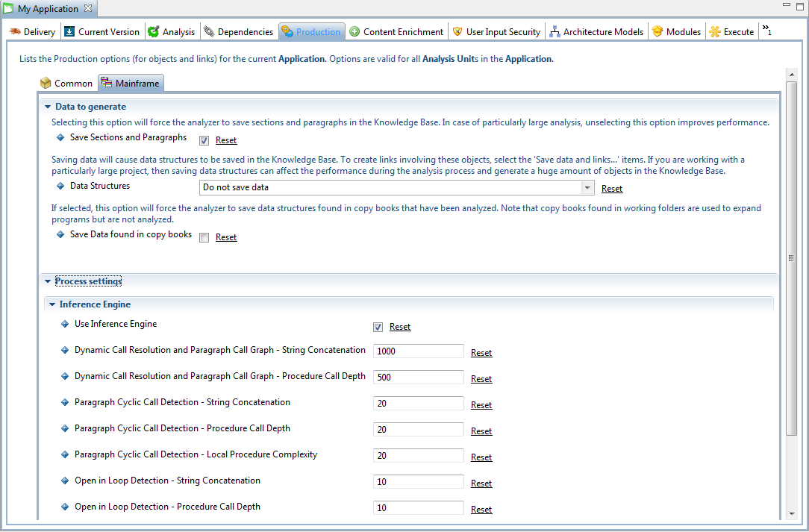Click the vertical scrollbar thumb
809x532 pixels.
coord(792,257)
